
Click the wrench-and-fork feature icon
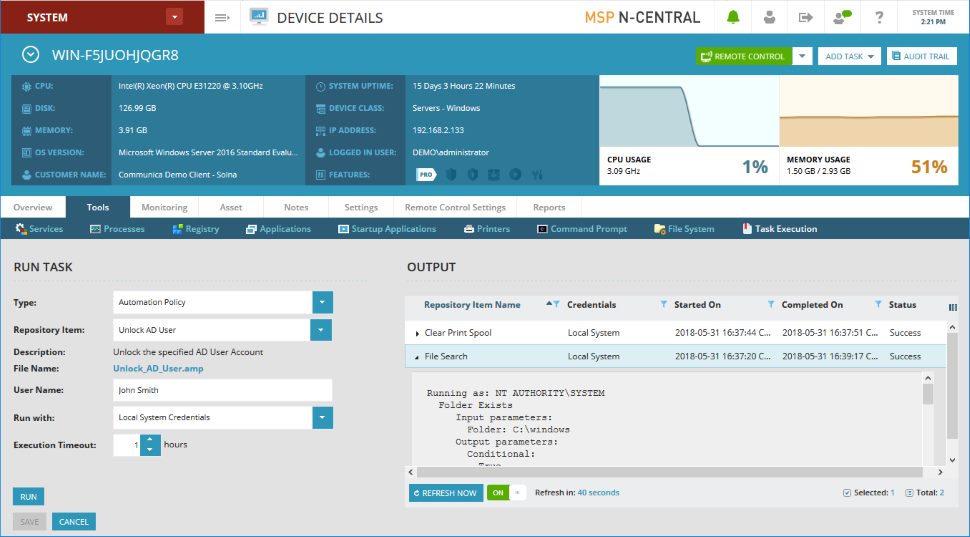tap(537, 174)
